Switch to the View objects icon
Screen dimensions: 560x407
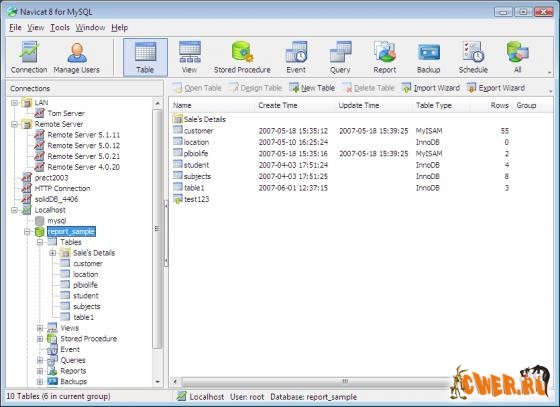pyautogui.click(x=189, y=57)
